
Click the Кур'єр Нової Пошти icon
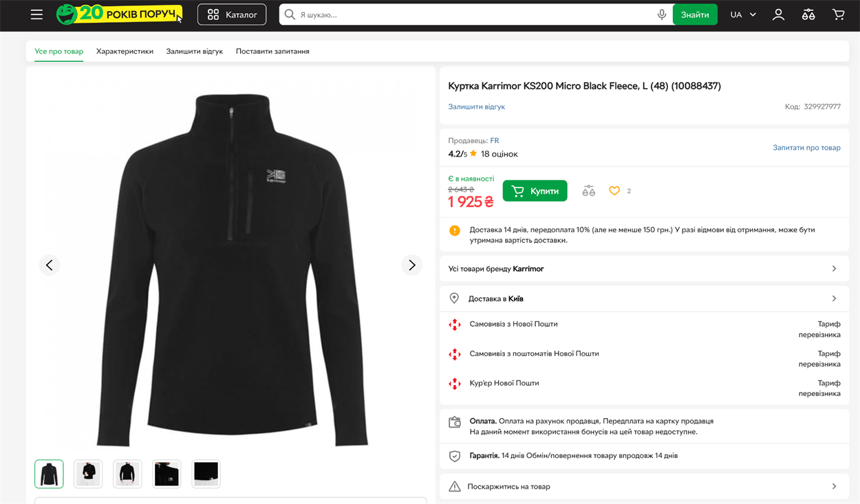tap(454, 384)
